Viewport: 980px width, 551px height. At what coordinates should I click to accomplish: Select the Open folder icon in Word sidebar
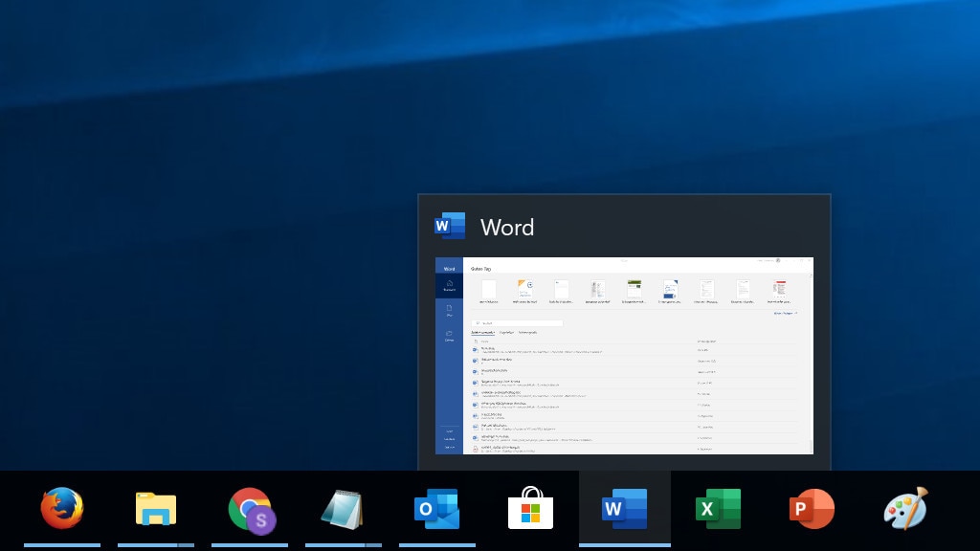[x=449, y=335]
